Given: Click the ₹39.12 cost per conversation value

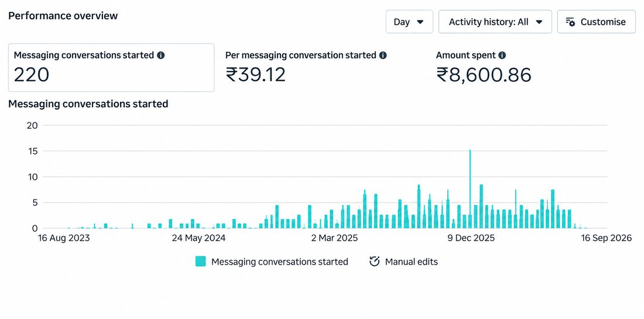Looking at the screenshot, I should (x=255, y=75).
